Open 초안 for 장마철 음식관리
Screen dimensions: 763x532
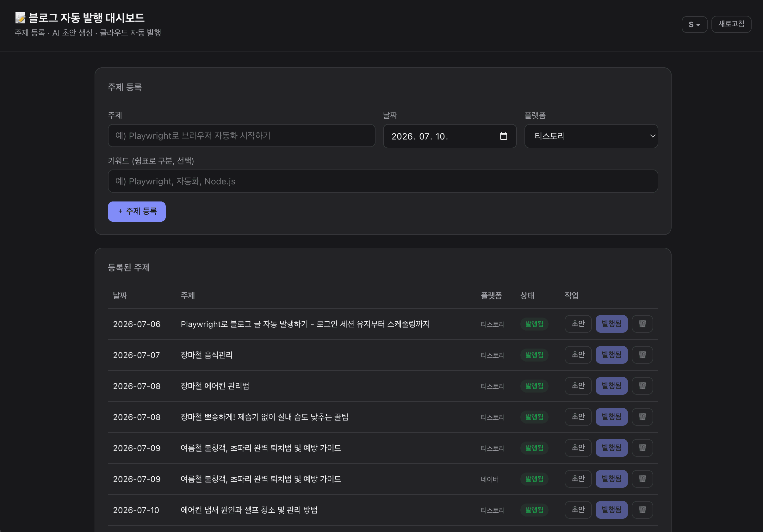pyautogui.click(x=578, y=355)
